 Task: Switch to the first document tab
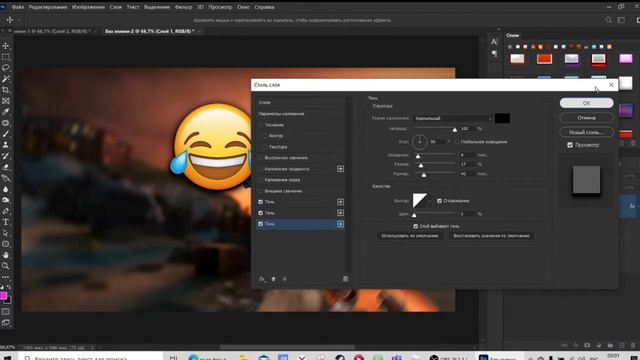51,31
